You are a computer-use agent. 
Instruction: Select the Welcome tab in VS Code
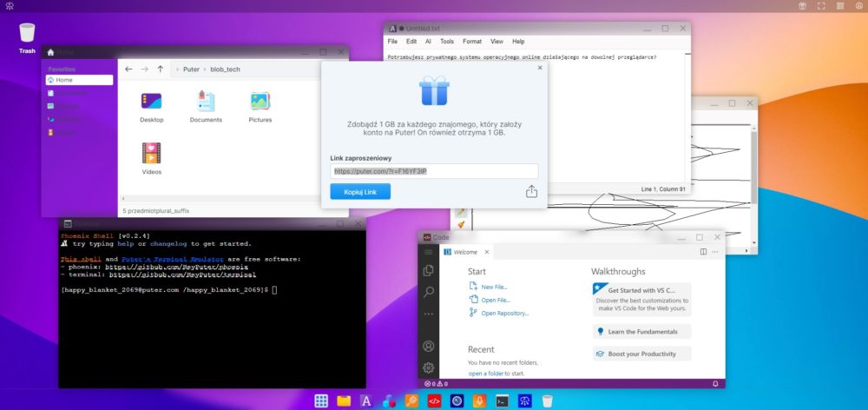point(465,252)
